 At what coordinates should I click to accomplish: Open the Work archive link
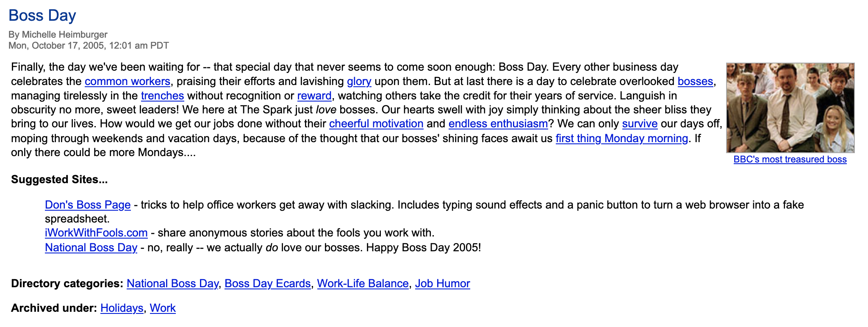[163, 308]
